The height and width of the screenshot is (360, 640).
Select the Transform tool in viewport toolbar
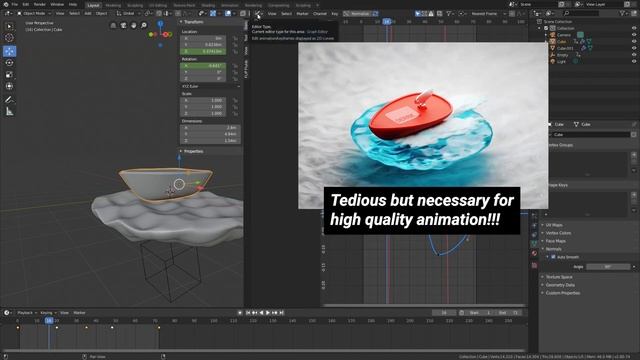click(x=9, y=86)
